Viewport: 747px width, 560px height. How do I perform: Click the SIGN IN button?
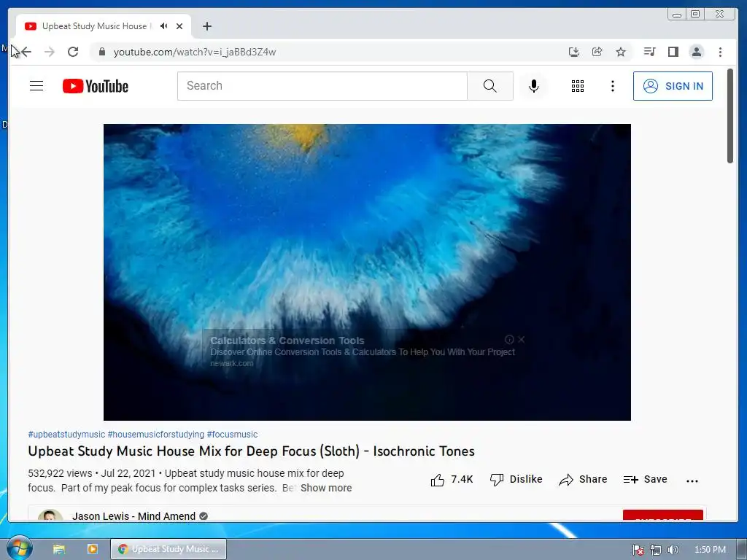672,86
